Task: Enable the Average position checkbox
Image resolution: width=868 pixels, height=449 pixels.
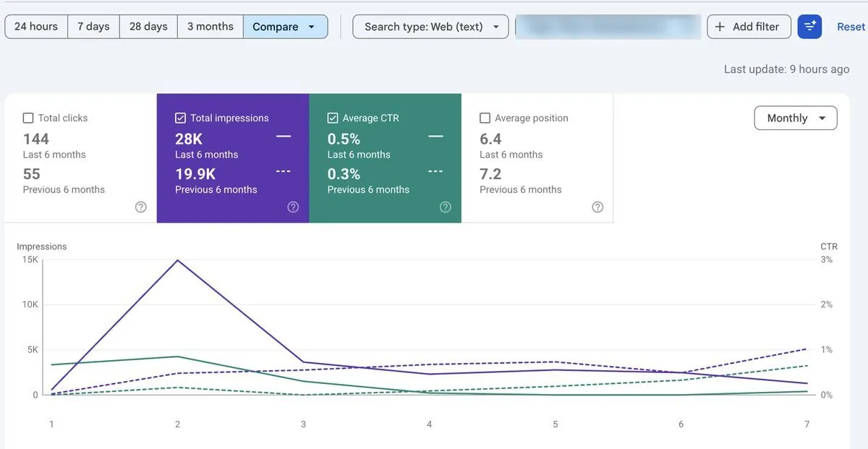Action: [x=485, y=118]
